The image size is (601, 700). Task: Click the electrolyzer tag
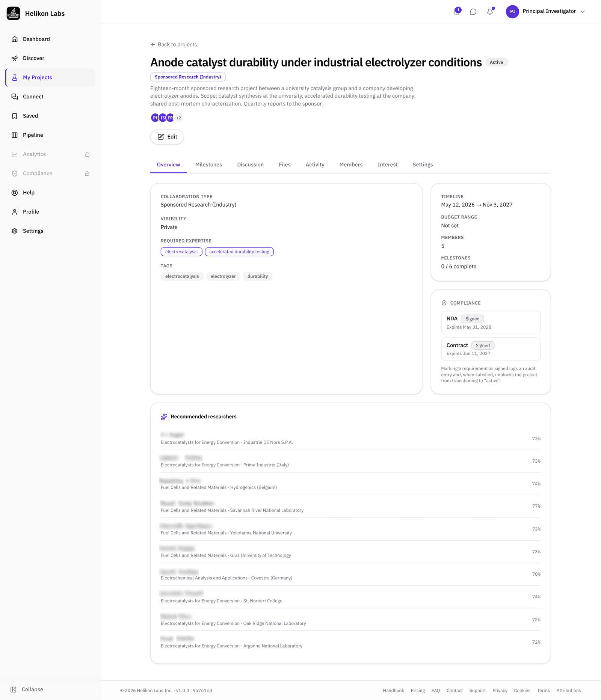pos(223,276)
